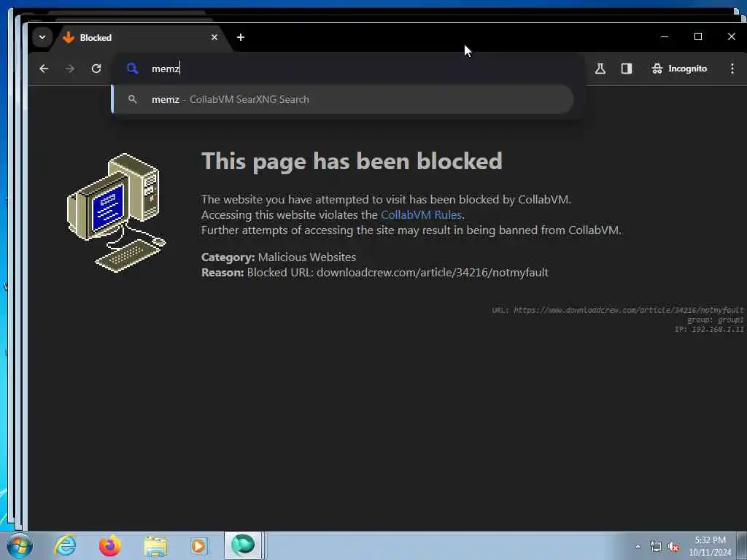Click the Incognito indicator button

click(679, 69)
